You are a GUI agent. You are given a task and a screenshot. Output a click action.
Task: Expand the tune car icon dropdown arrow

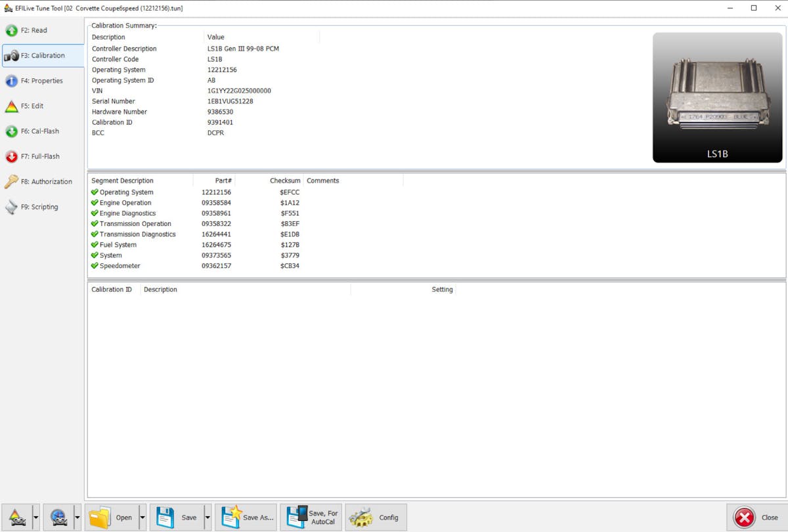[x=35, y=518]
